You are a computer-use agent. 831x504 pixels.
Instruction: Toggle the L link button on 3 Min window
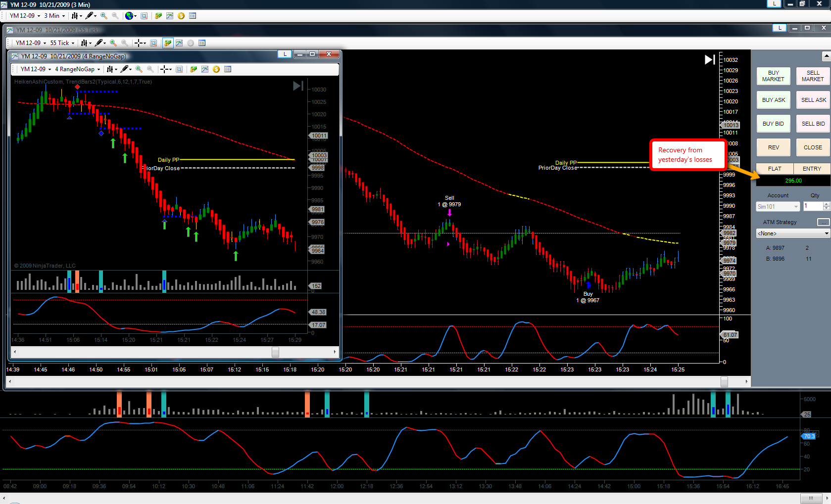(774, 3)
